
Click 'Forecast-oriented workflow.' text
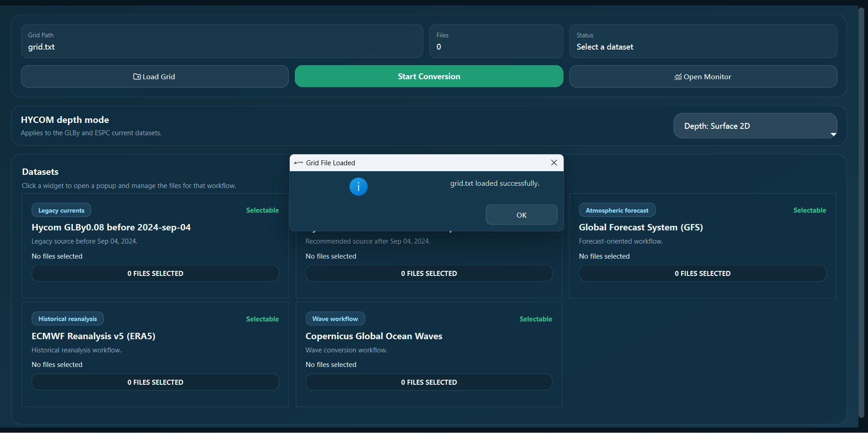pos(621,241)
